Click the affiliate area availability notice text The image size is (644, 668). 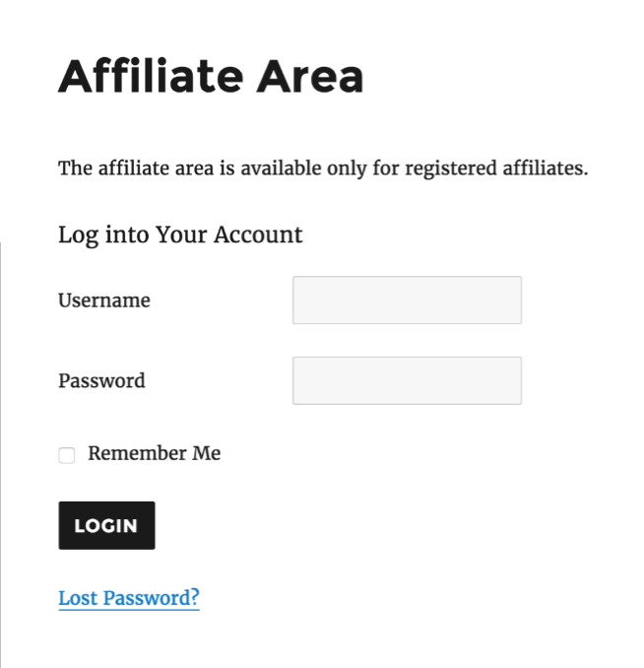tap(323, 167)
